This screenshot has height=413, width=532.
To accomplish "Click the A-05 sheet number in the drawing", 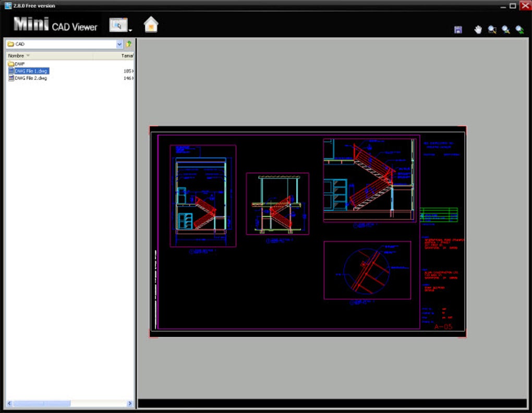I will pos(443,326).
